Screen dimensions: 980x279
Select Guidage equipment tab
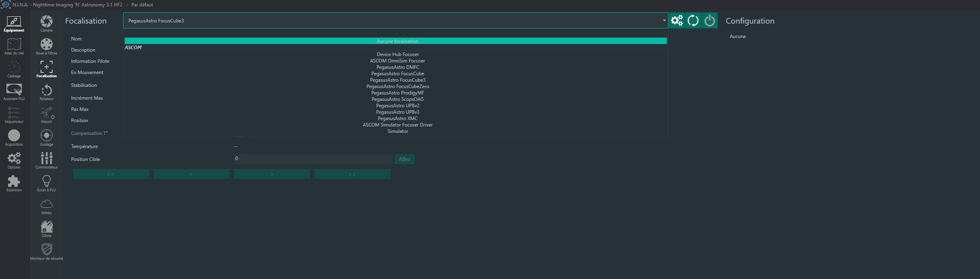[47, 138]
